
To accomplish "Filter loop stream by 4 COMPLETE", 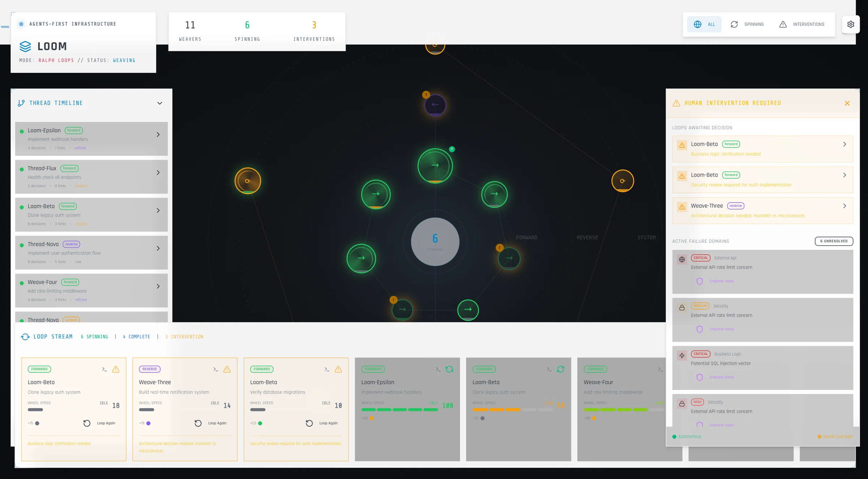I will coord(136,337).
